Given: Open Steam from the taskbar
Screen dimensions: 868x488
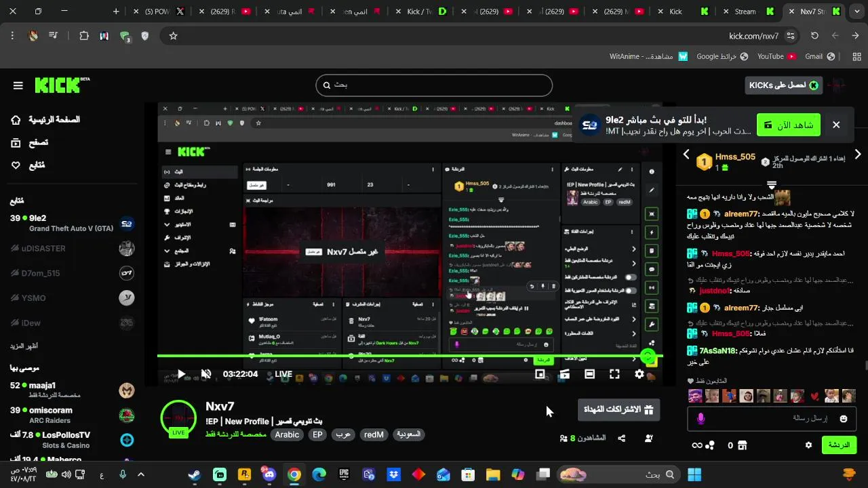Looking at the screenshot, I should 194,474.
